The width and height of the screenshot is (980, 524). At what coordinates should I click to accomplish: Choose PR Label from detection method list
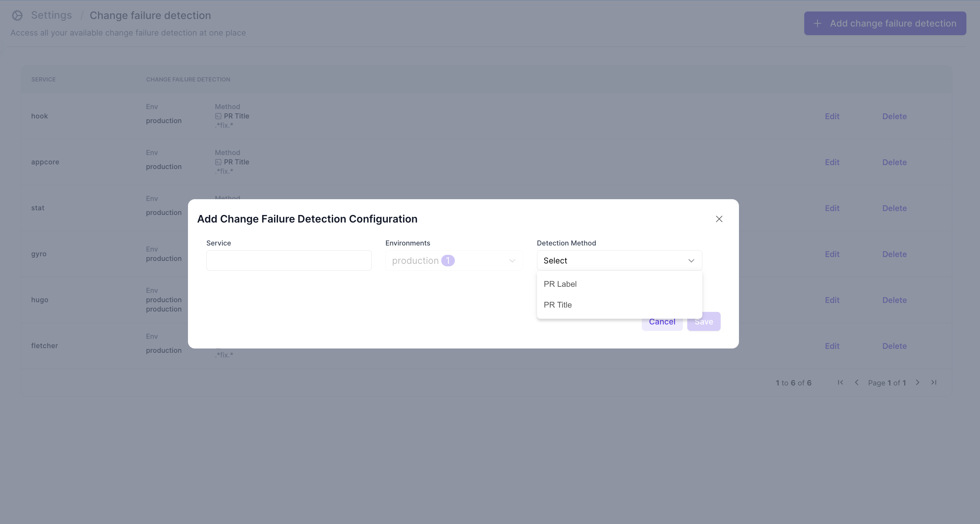click(x=619, y=284)
